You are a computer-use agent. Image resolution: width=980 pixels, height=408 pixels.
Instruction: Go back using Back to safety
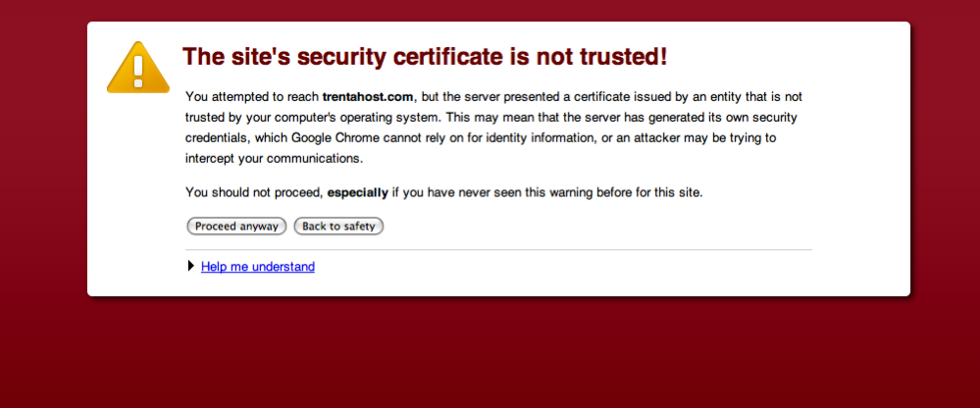(x=338, y=227)
